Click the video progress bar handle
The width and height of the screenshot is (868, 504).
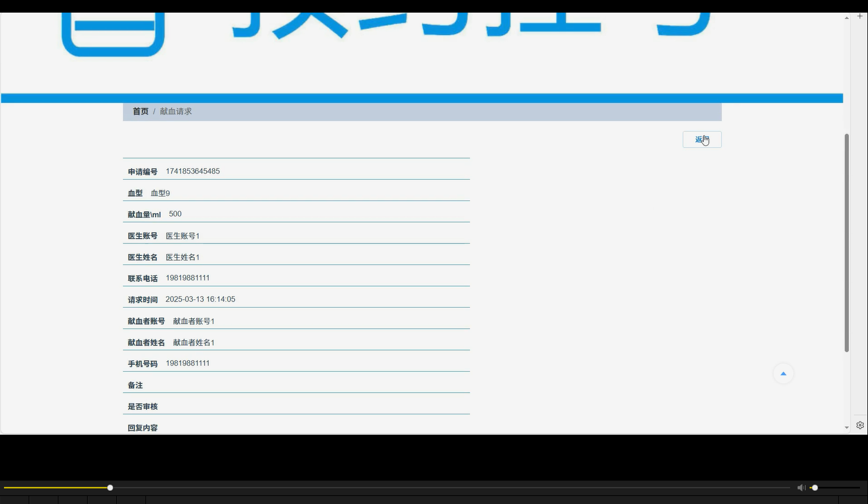[x=110, y=487]
